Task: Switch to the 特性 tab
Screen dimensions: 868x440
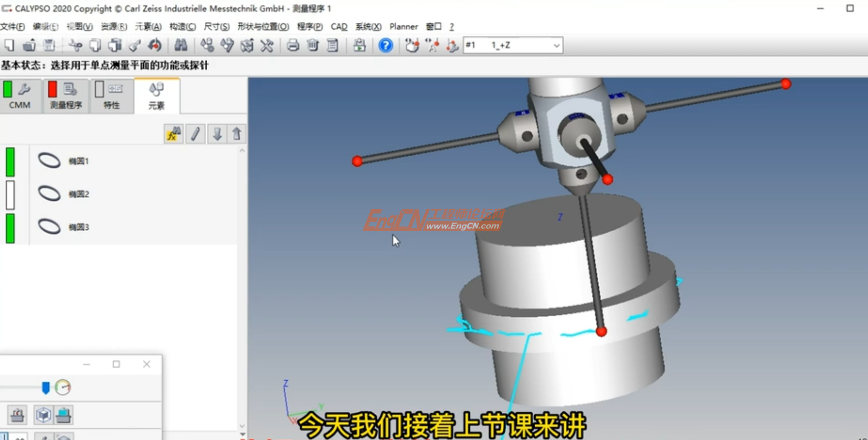Action: click(x=111, y=96)
